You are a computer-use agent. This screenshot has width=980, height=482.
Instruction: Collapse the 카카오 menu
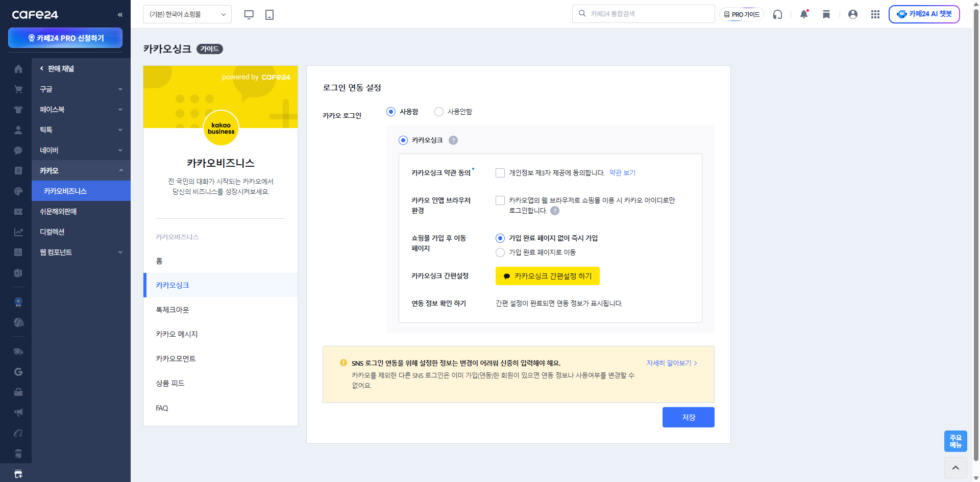(x=81, y=171)
